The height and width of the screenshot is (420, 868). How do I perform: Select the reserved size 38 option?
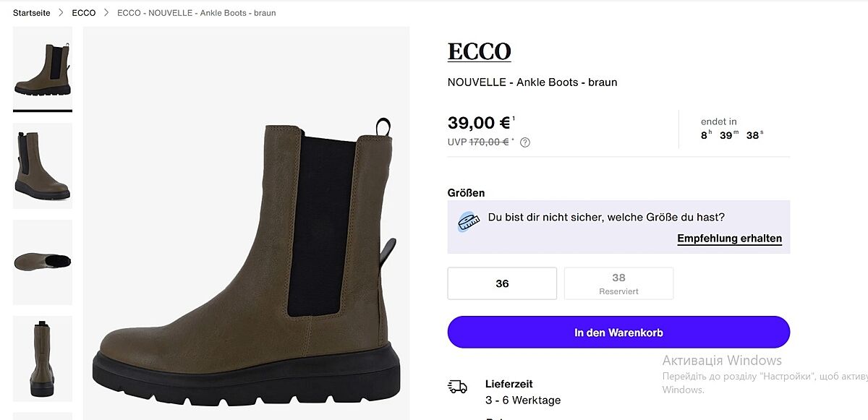point(618,283)
